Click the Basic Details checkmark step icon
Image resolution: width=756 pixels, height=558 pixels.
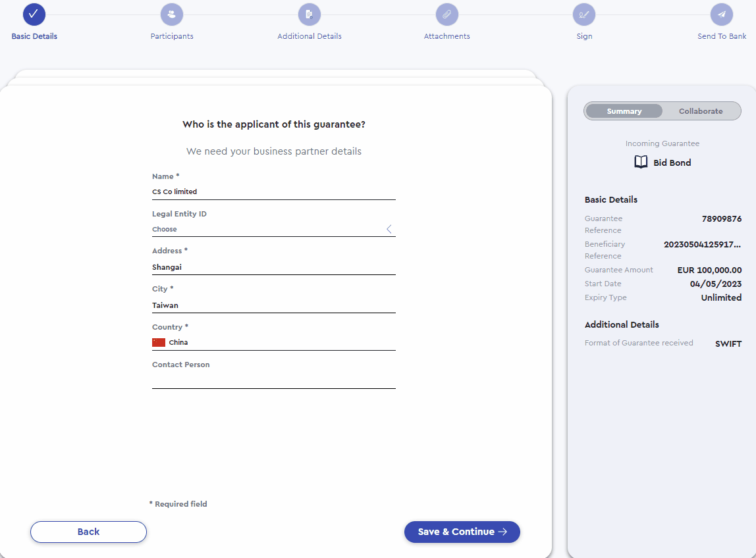tap(34, 14)
